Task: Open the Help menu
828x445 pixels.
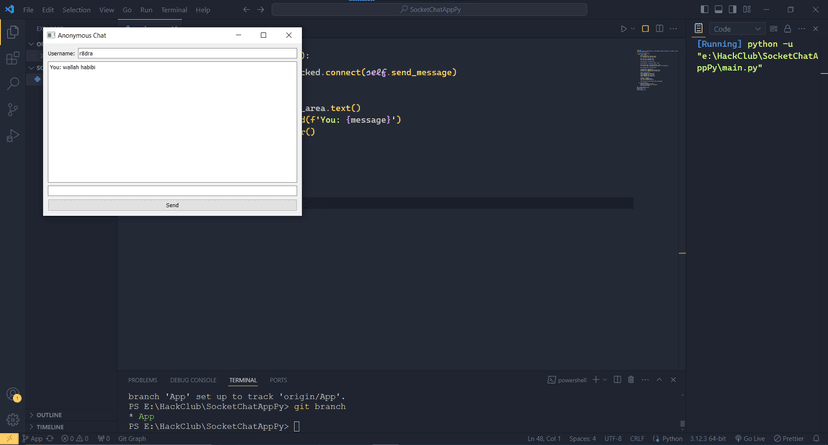Action: pyautogui.click(x=203, y=10)
